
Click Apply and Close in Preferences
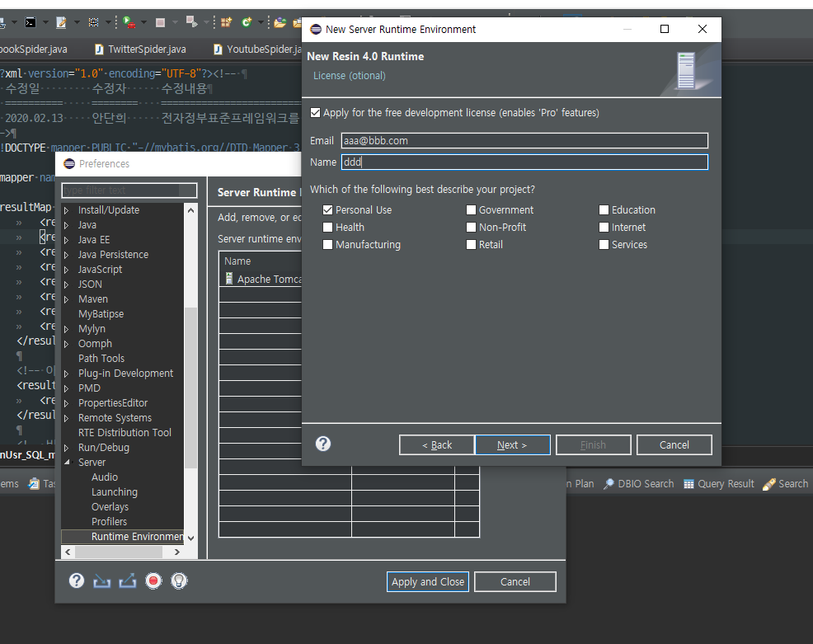click(427, 581)
